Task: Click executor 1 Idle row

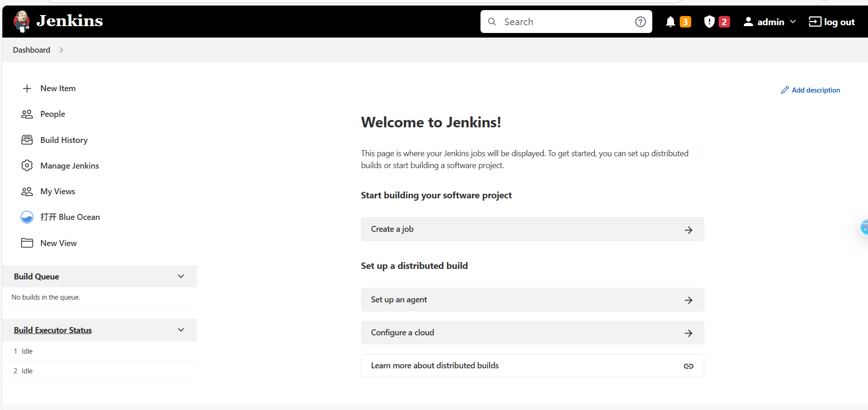Action: 99,351
